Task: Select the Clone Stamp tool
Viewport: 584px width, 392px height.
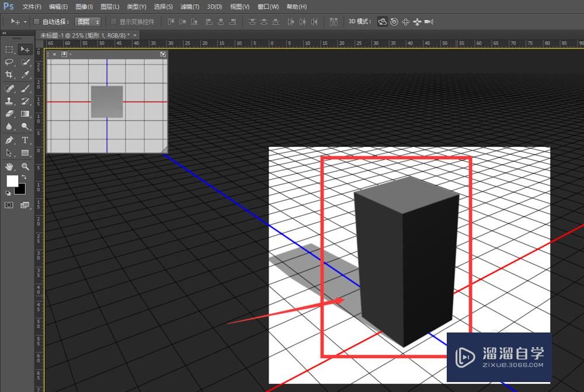Action: (9, 101)
